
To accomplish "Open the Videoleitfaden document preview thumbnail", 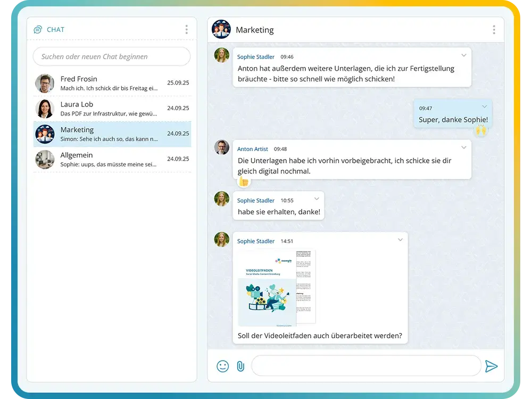I will click(x=277, y=288).
